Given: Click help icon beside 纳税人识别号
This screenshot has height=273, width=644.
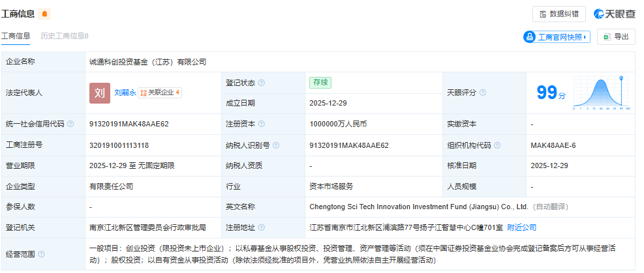Looking at the screenshot, I should 276,145.
